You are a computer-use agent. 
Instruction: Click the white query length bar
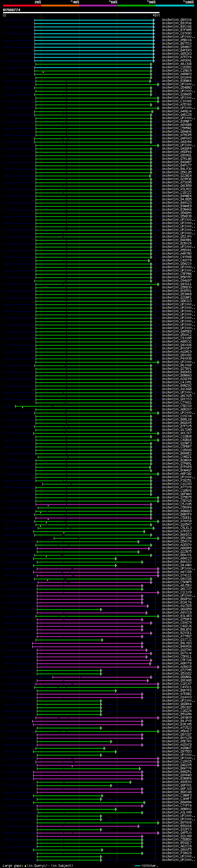point(81,13)
